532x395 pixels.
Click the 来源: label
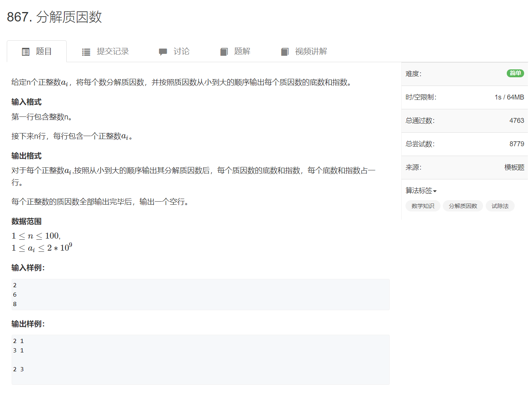(413, 167)
